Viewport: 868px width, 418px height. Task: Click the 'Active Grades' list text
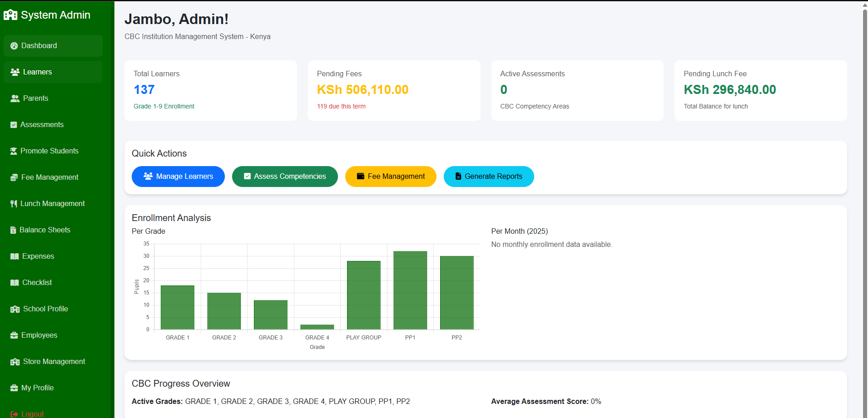[271, 401]
